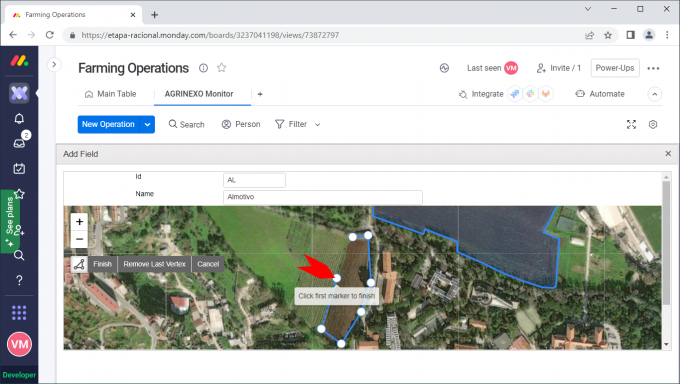The width and height of the screenshot is (680, 384).
Task: Click the board Search tool
Action: (186, 125)
